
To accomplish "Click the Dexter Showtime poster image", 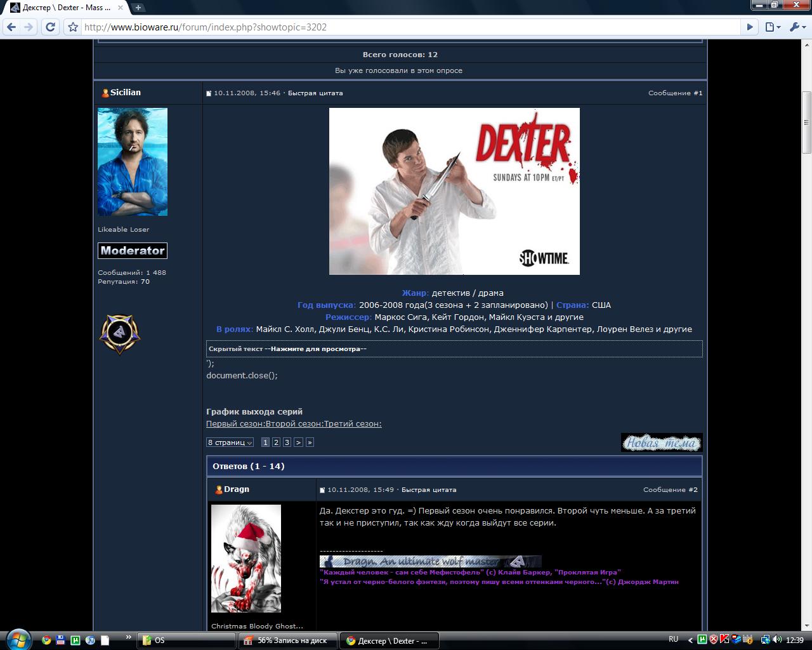I will [x=454, y=191].
